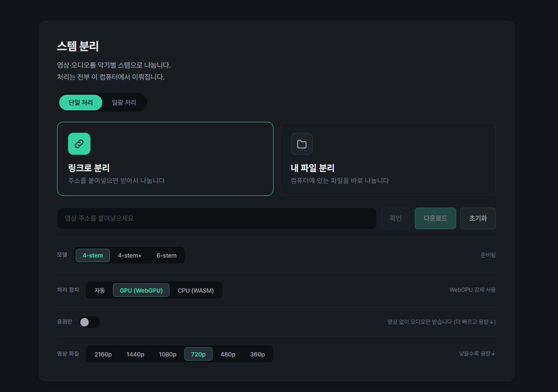Click the 준비됨 status text
This screenshot has width=558, height=392.
tap(488, 255)
